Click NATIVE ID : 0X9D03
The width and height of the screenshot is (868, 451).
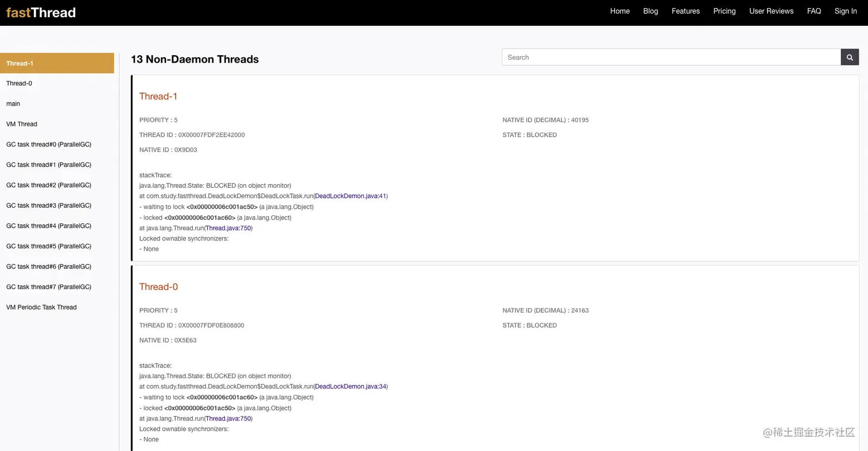[x=168, y=150]
